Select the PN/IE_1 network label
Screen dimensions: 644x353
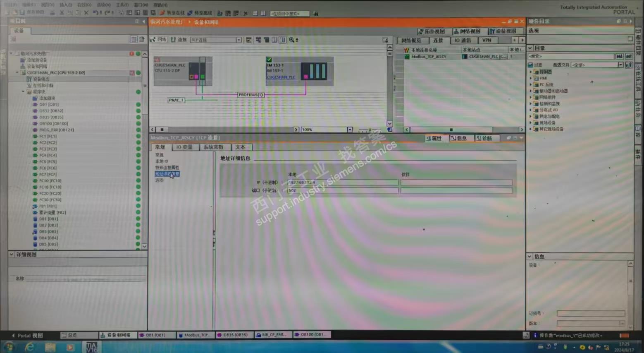pos(176,100)
